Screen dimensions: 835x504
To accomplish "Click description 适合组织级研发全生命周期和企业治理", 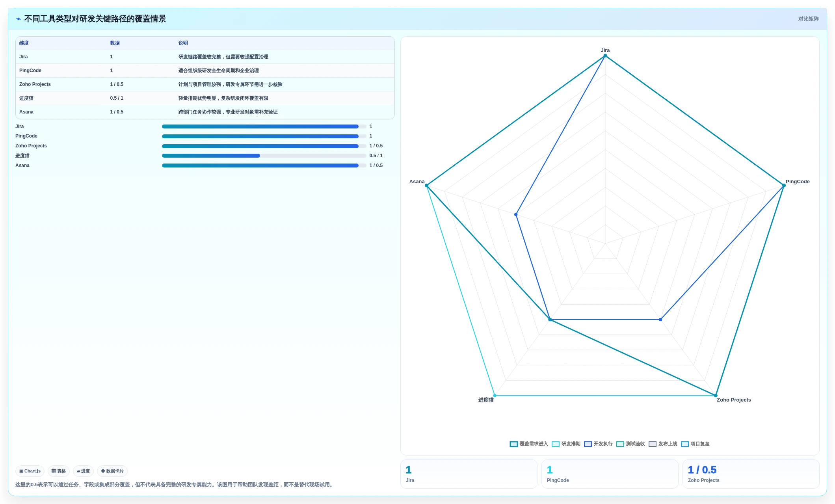I will [218, 71].
